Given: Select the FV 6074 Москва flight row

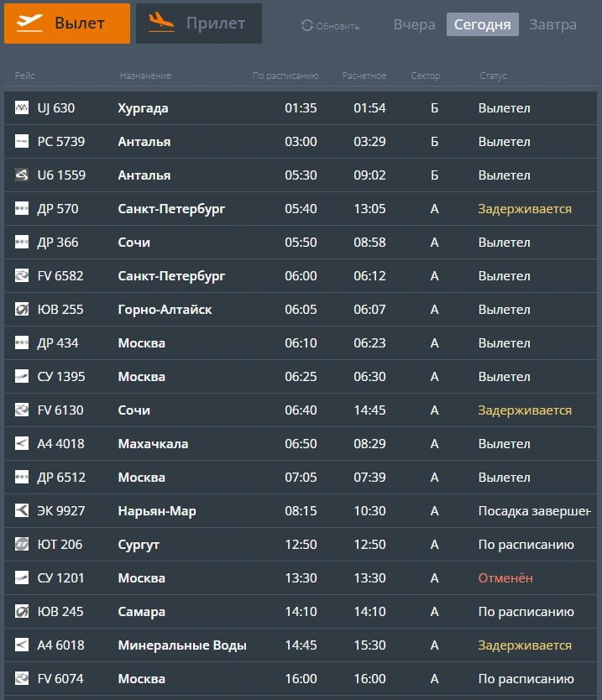Looking at the screenshot, I should coord(301,679).
